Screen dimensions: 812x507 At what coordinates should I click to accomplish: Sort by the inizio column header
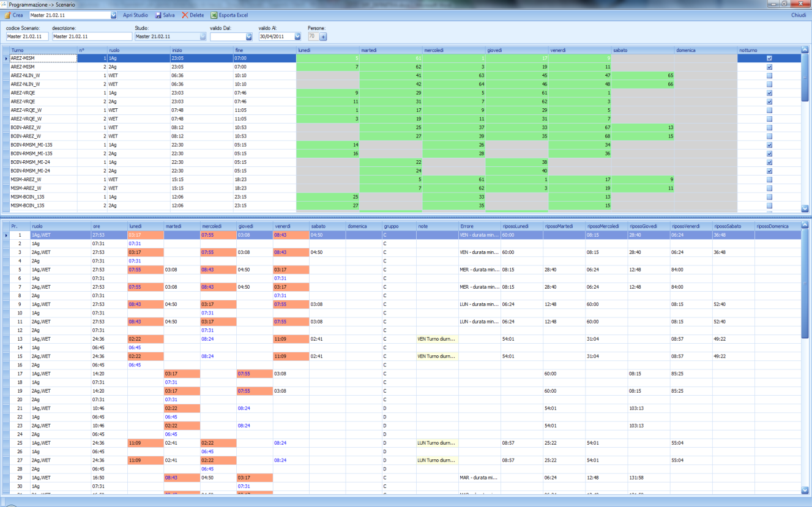click(202, 50)
